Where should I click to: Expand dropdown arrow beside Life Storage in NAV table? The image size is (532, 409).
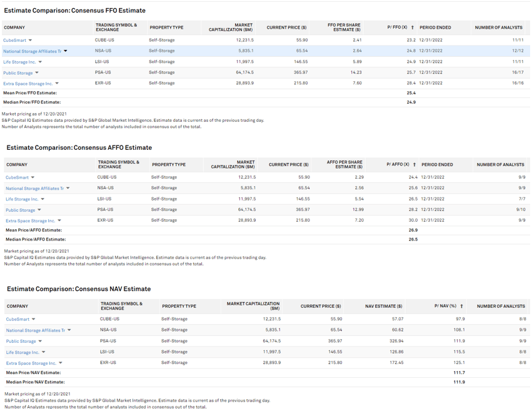tap(43, 352)
